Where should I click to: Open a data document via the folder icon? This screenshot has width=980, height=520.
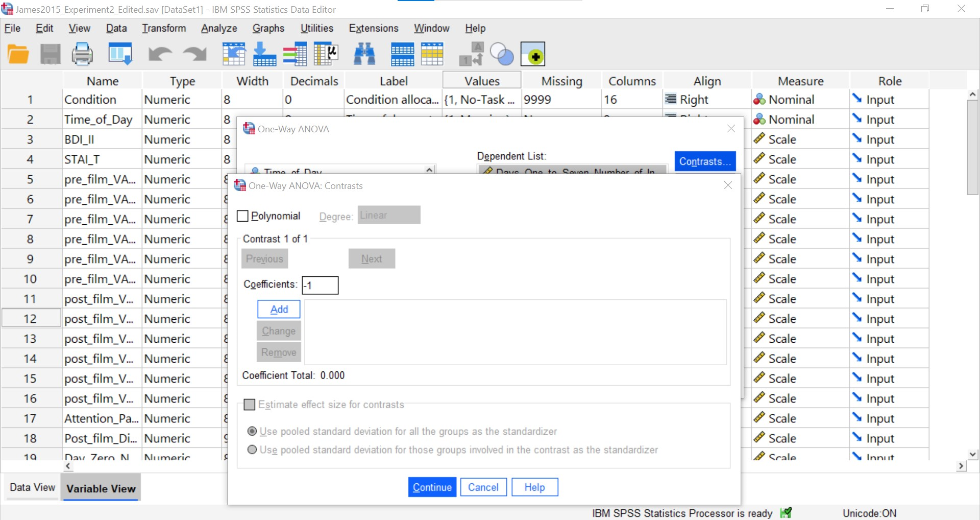pyautogui.click(x=18, y=54)
